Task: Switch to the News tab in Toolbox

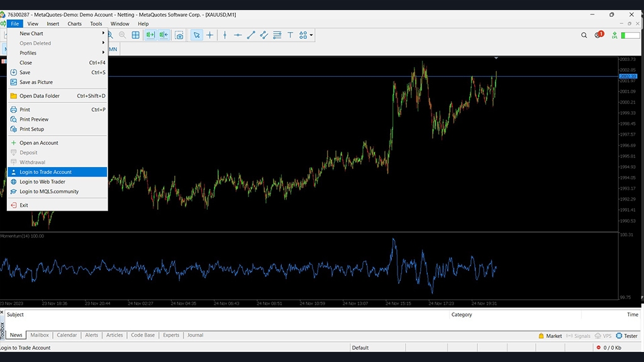Action: 16,336
